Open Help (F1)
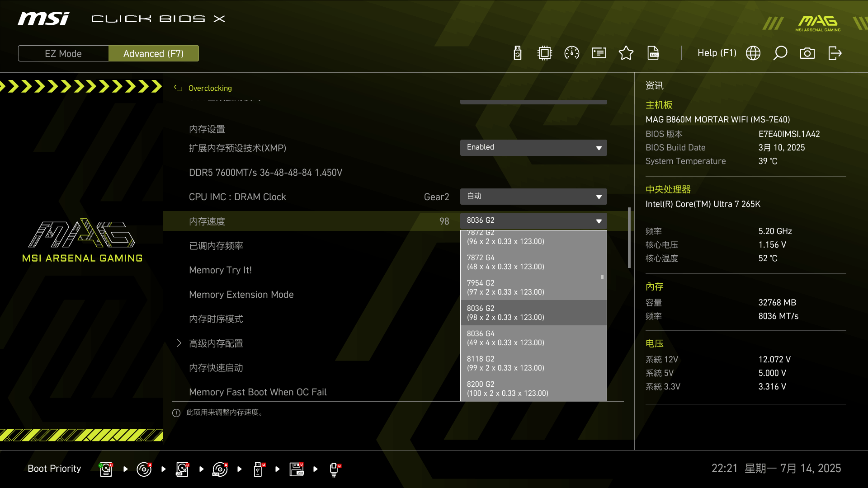Image resolution: width=868 pixels, height=488 pixels. click(x=717, y=53)
